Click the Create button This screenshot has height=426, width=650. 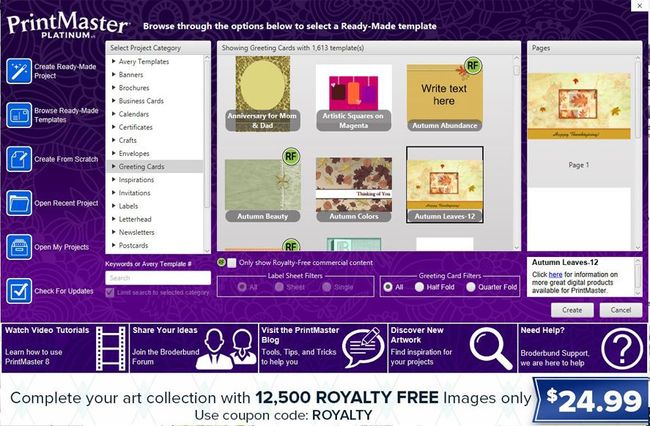[x=572, y=310]
